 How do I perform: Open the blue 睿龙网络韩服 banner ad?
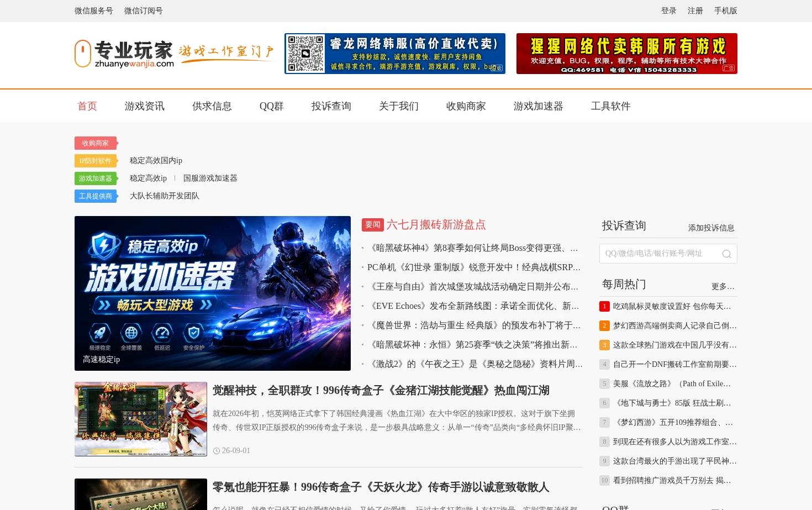395,54
